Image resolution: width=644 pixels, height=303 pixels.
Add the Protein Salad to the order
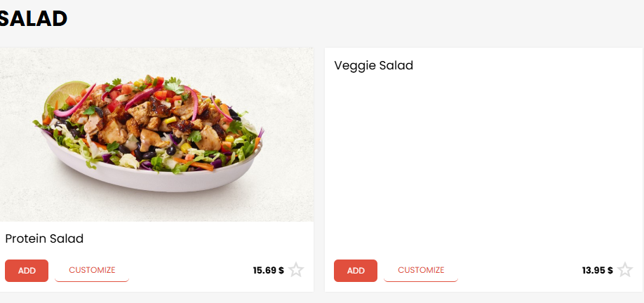pyautogui.click(x=27, y=270)
